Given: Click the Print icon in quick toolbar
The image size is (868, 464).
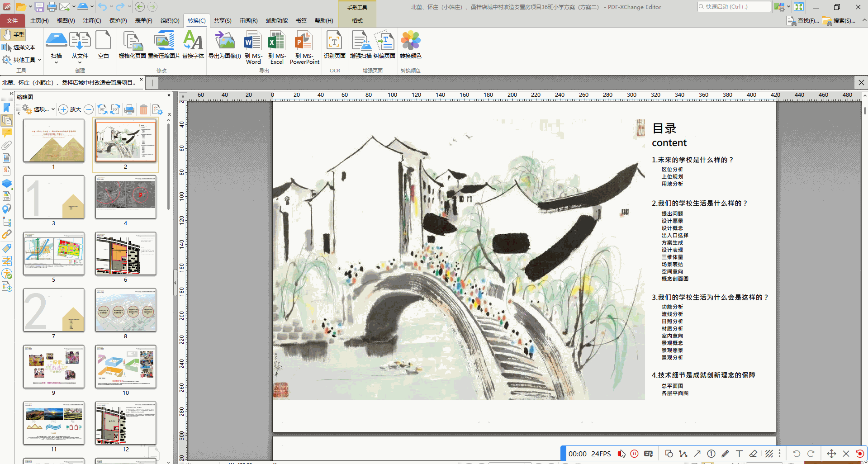Looking at the screenshot, I should (x=52, y=7).
